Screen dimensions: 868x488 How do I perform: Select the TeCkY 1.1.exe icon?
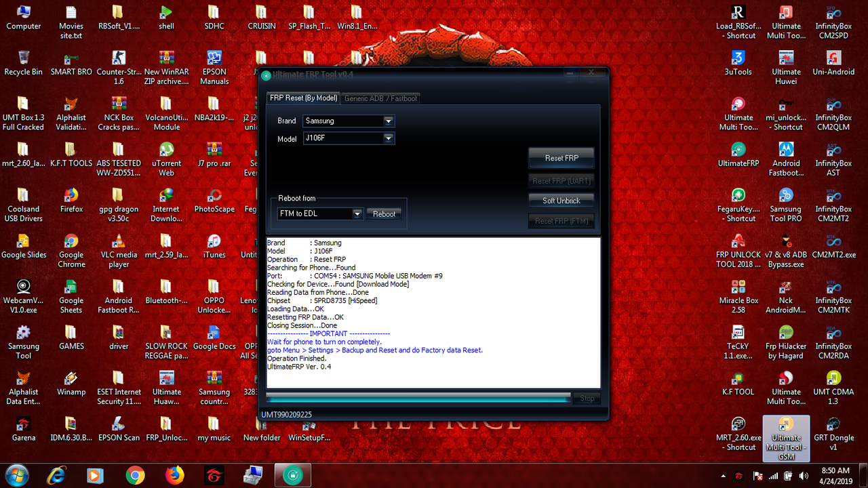tap(738, 342)
